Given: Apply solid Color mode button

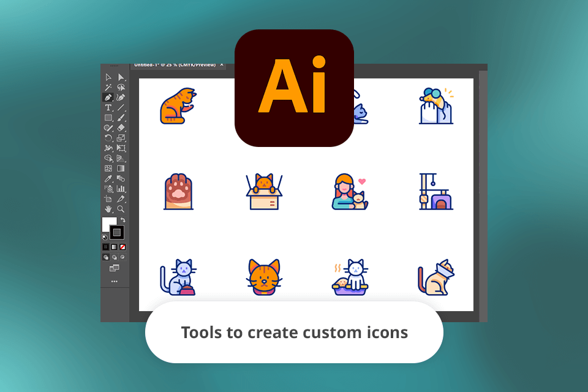Looking at the screenshot, I should tap(106, 247).
